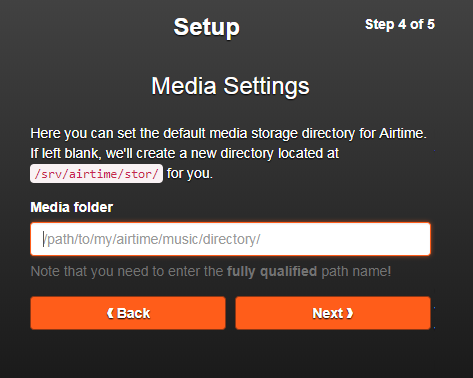Click the Media folder label

pyautogui.click(x=72, y=207)
